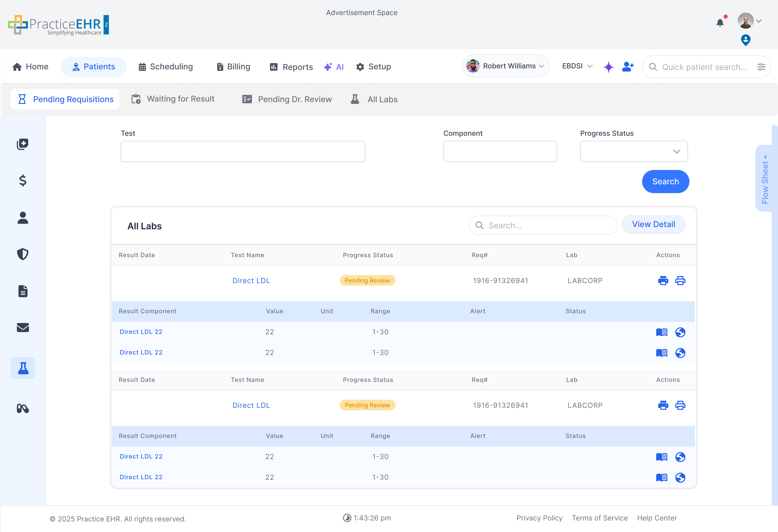Open the Insurance shield sidebar icon
The width and height of the screenshot is (778, 532).
pos(23,254)
